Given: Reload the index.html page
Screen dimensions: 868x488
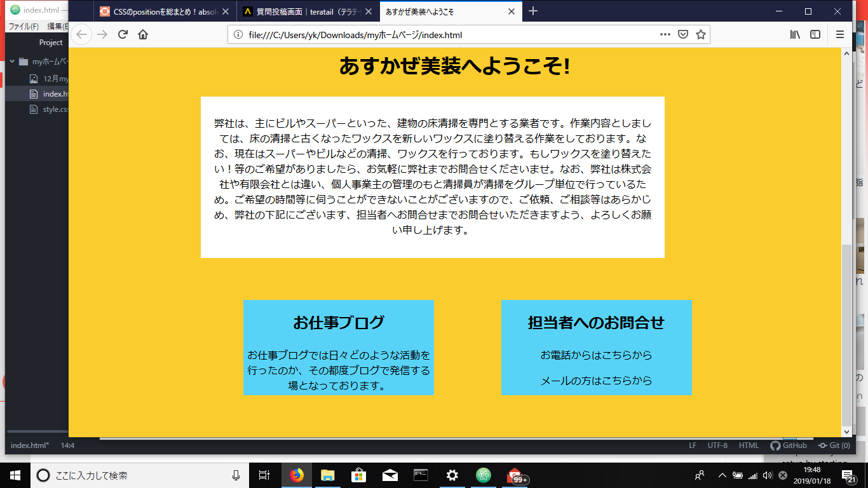Looking at the screenshot, I should click(123, 35).
